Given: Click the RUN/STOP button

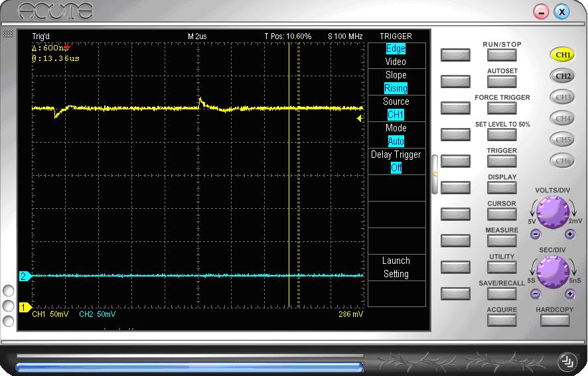Looking at the screenshot, I should pos(502,55).
